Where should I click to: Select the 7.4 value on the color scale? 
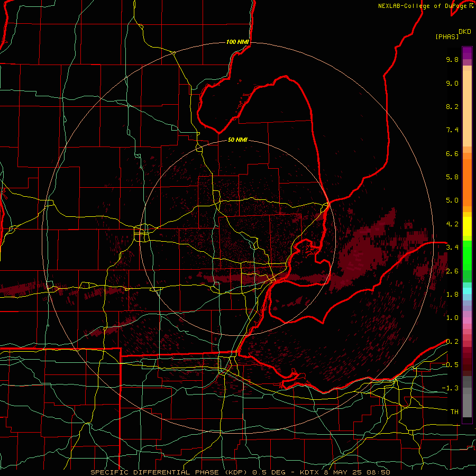tap(452, 130)
